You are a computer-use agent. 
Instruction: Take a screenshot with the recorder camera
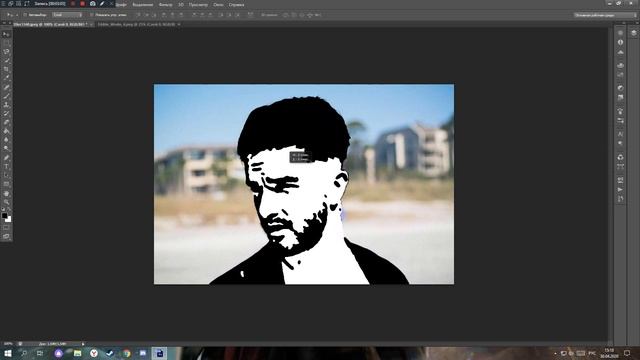point(93,4)
